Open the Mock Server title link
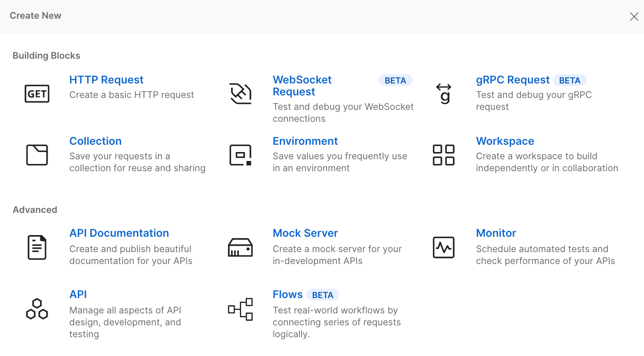This screenshot has width=644, height=356. point(305,233)
